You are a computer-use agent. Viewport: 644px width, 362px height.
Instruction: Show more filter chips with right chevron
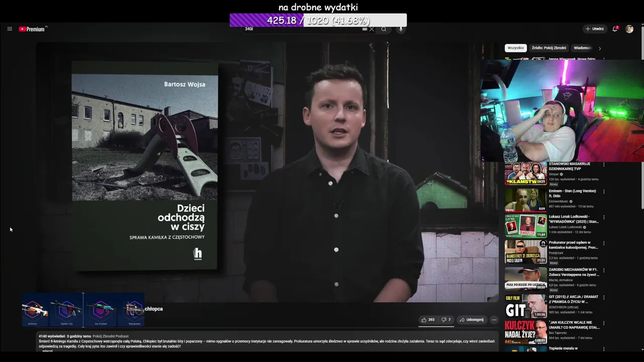point(600,48)
